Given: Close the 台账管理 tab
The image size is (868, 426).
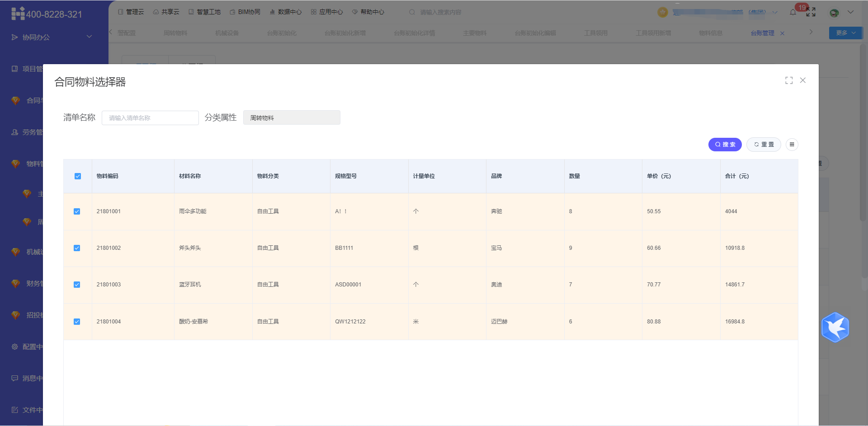Looking at the screenshot, I should pyautogui.click(x=782, y=33).
